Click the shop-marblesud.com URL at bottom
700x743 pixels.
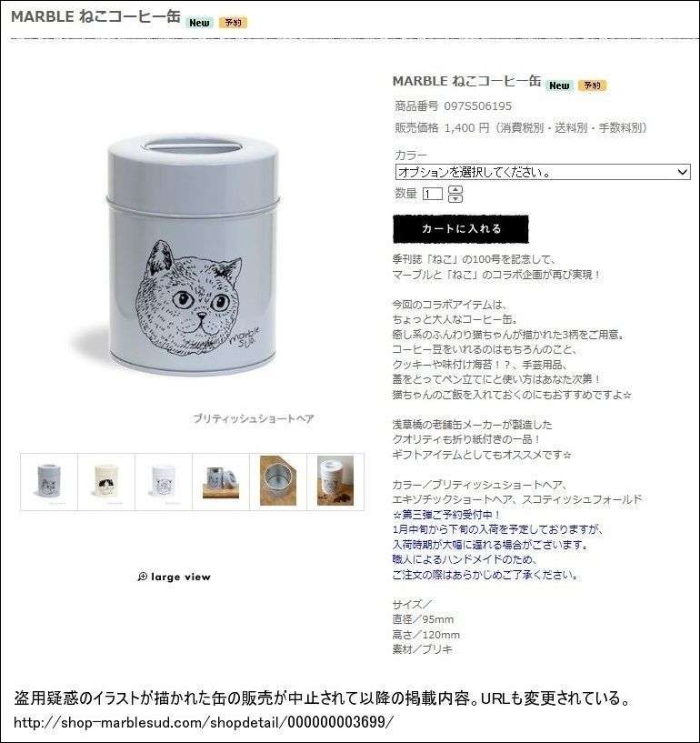pyautogui.click(x=204, y=723)
